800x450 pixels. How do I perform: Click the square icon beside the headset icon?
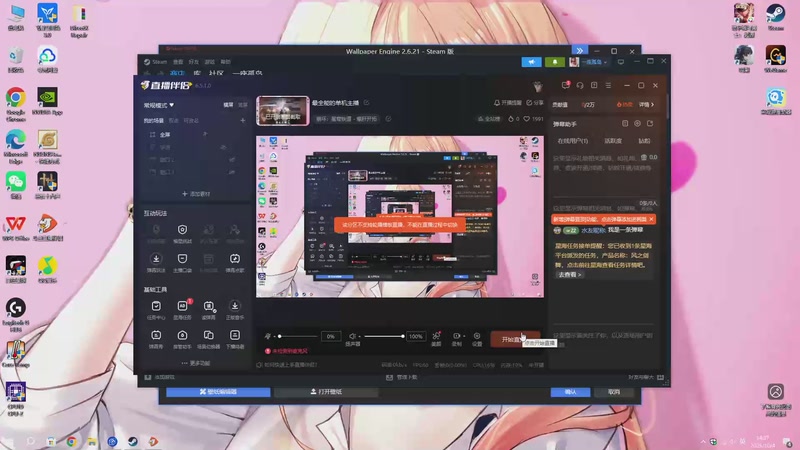click(x=594, y=85)
